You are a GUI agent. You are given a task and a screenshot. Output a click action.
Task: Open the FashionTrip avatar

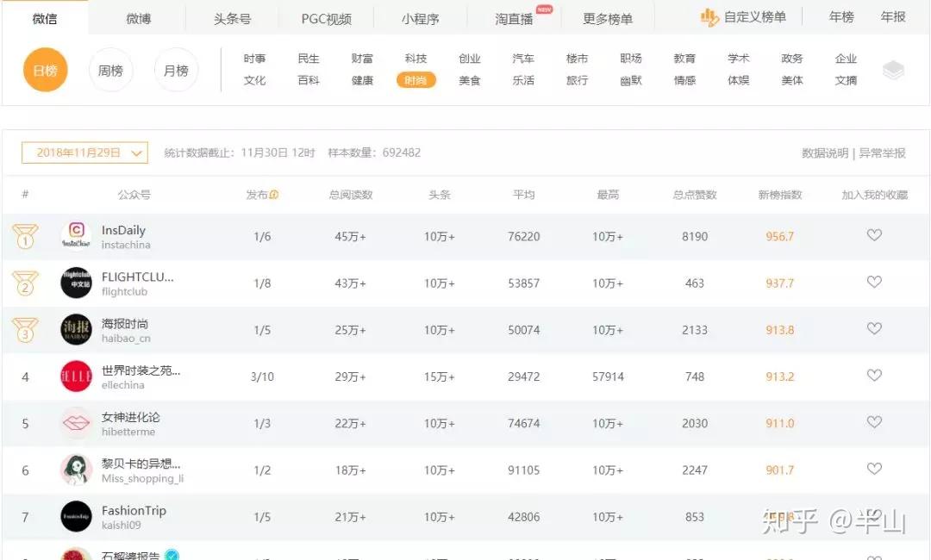[x=76, y=517]
